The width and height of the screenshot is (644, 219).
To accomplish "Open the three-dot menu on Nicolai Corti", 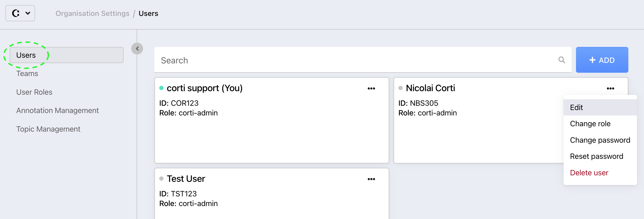I will click(611, 88).
